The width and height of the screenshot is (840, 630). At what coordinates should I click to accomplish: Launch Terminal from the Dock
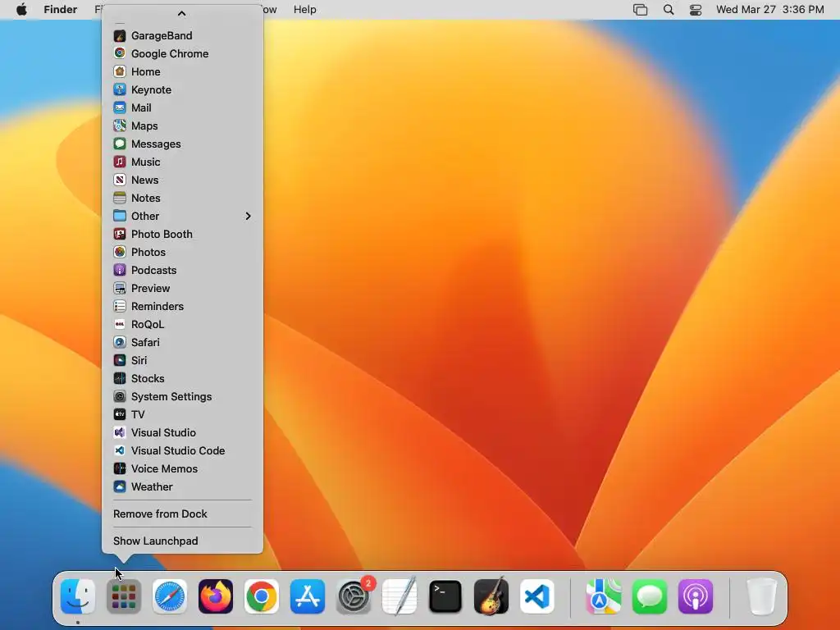coord(445,596)
